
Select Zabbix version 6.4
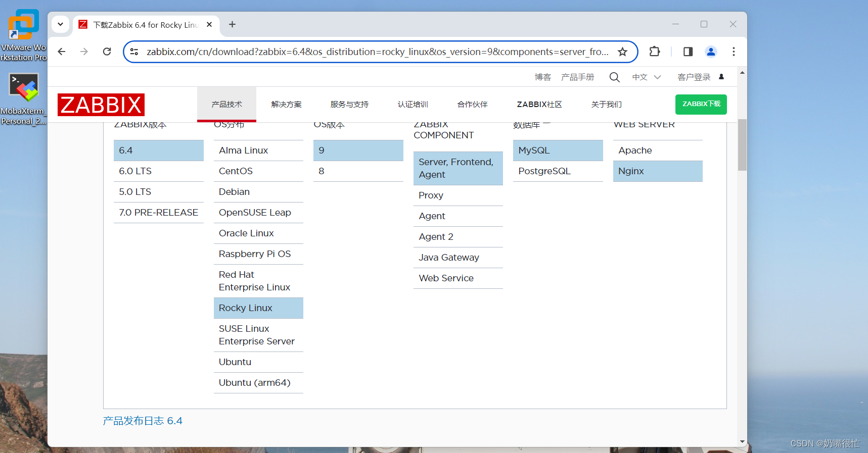point(159,150)
